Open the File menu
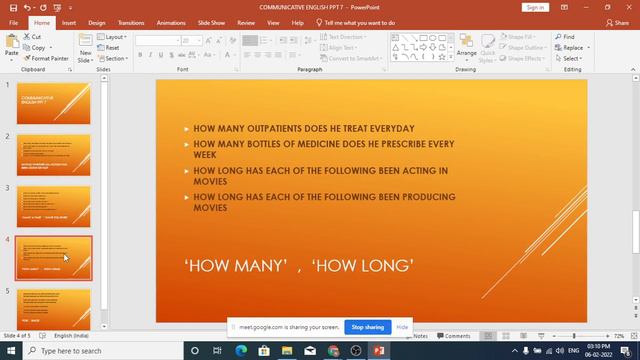This screenshot has width=640, height=360. pos(13,23)
